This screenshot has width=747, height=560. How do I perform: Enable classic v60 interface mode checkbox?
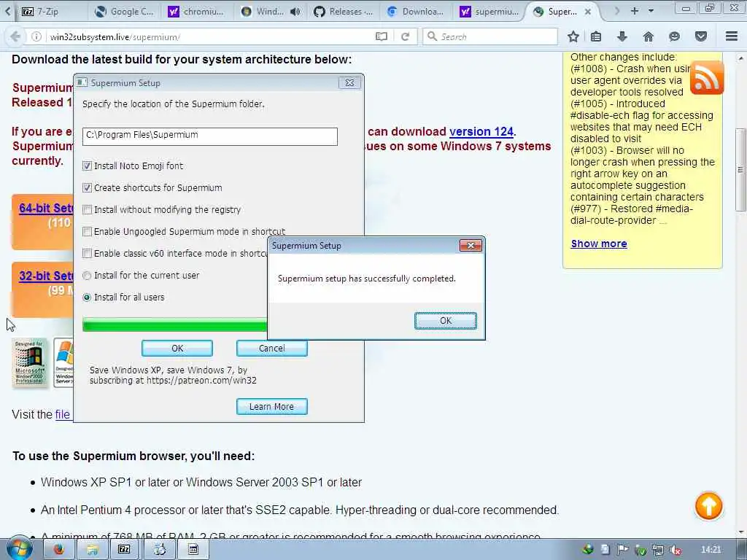coord(87,253)
